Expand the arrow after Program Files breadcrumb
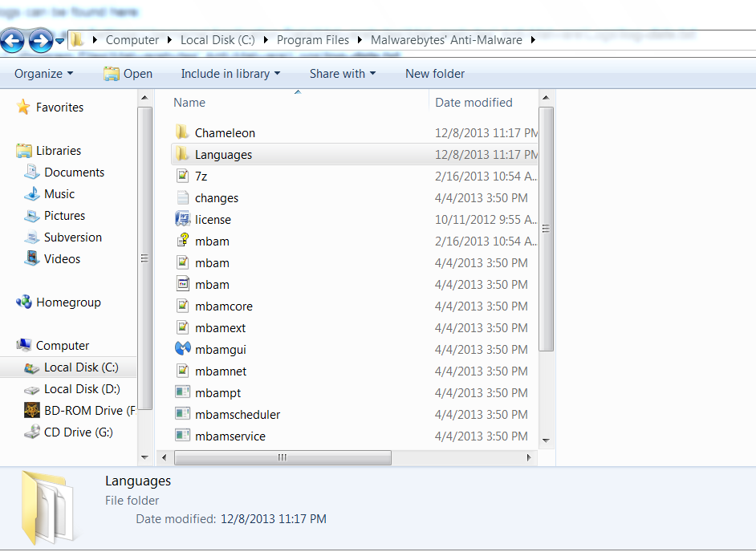Screen dimensions: 756x552 (x=360, y=40)
